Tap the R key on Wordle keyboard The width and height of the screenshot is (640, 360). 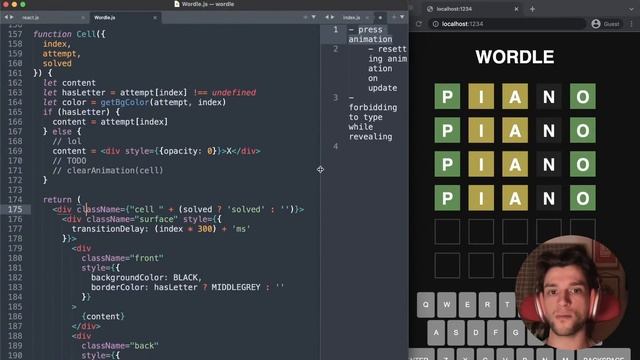point(487,304)
